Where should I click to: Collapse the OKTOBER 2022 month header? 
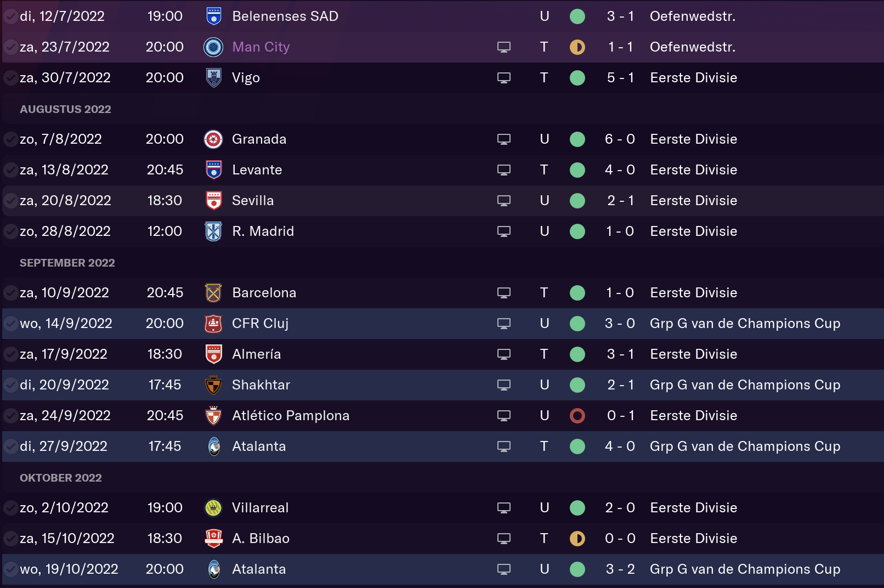[61, 478]
